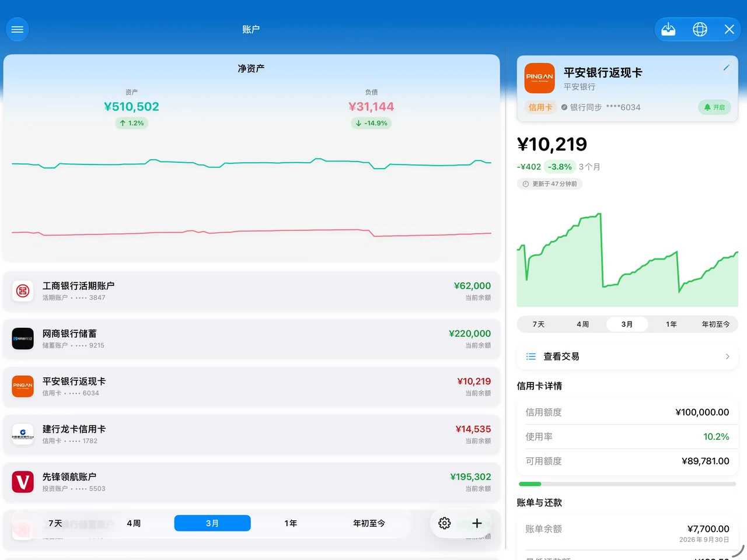Switch bottom toolbar range to 1年
747x560 pixels.
291,523
